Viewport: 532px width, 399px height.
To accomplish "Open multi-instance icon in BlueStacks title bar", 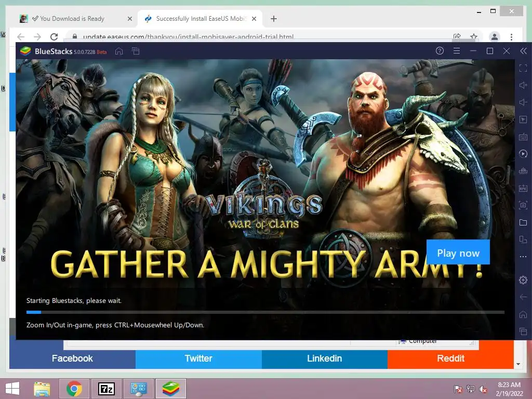I will tap(136, 51).
